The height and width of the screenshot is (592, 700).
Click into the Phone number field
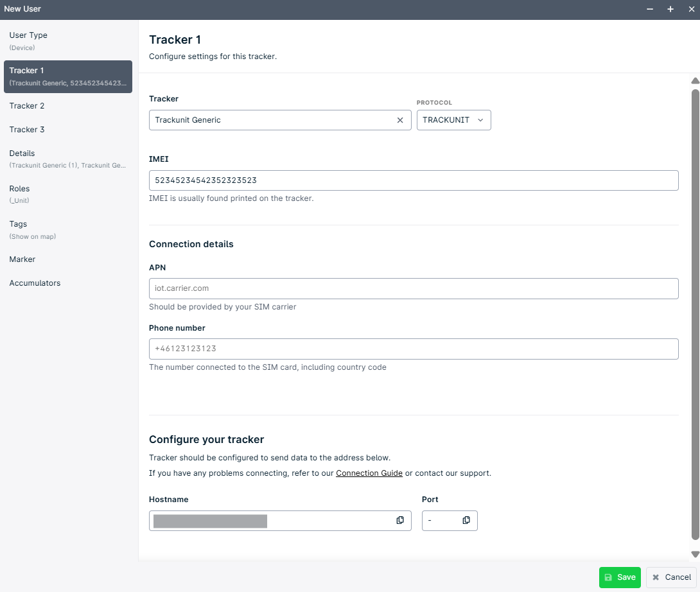[414, 349]
